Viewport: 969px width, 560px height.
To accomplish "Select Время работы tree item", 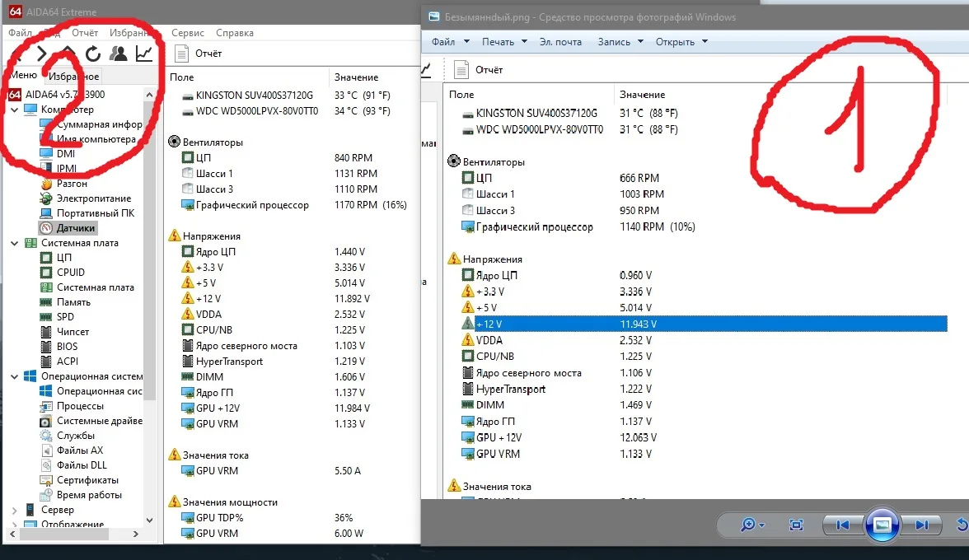I will click(x=89, y=495).
